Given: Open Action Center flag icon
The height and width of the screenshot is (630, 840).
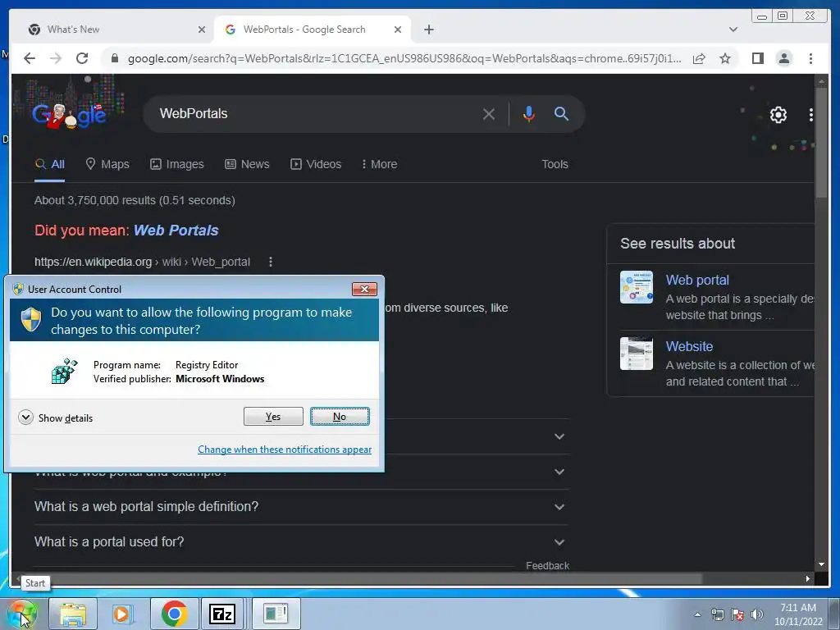Looking at the screenshot, I should (737, 614).
